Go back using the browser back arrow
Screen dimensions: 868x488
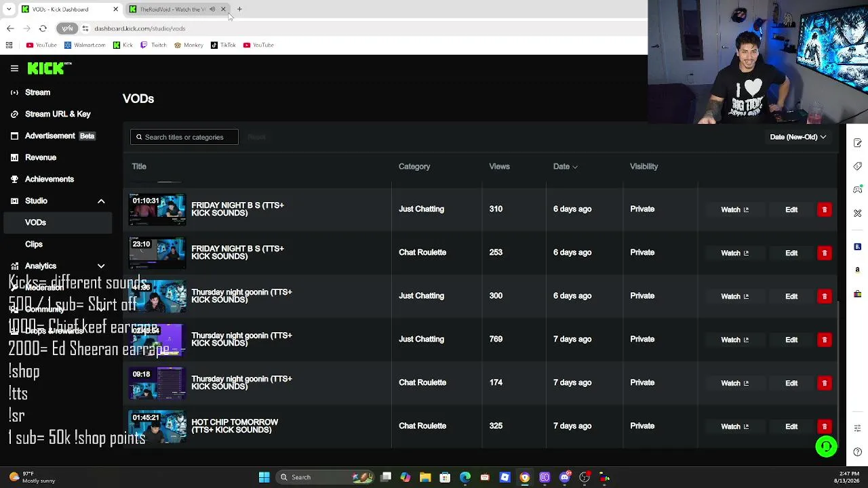(10, 28)
